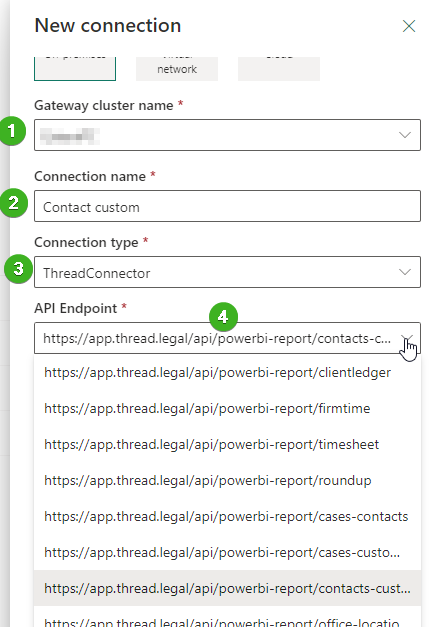Click the API Endpoint combo box

pos(227,338)
